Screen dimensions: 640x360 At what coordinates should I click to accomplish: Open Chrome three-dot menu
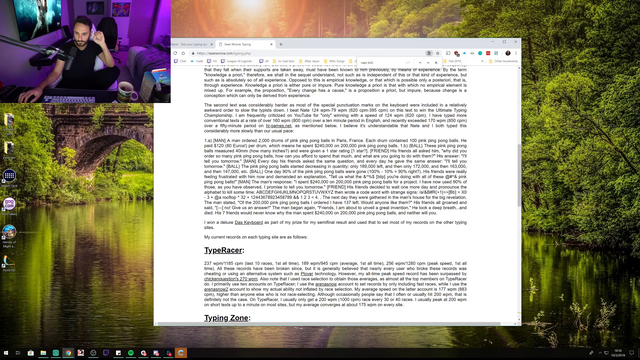516,53
